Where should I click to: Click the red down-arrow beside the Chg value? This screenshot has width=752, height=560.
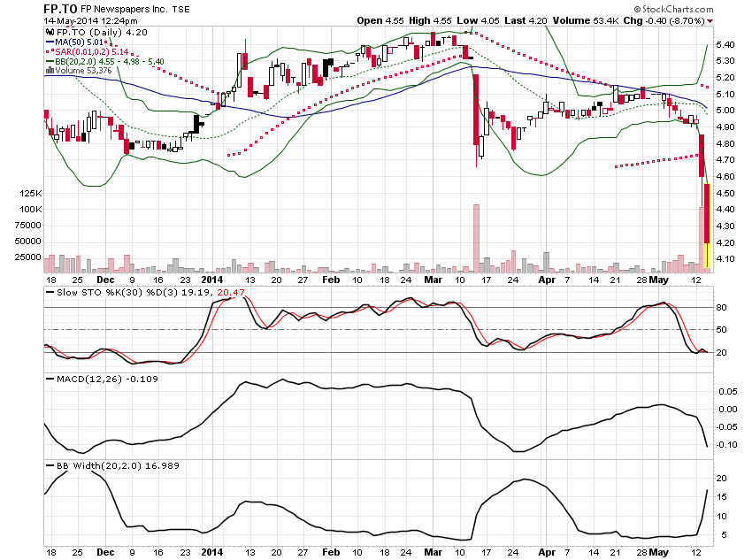click(x=710, y=21)
